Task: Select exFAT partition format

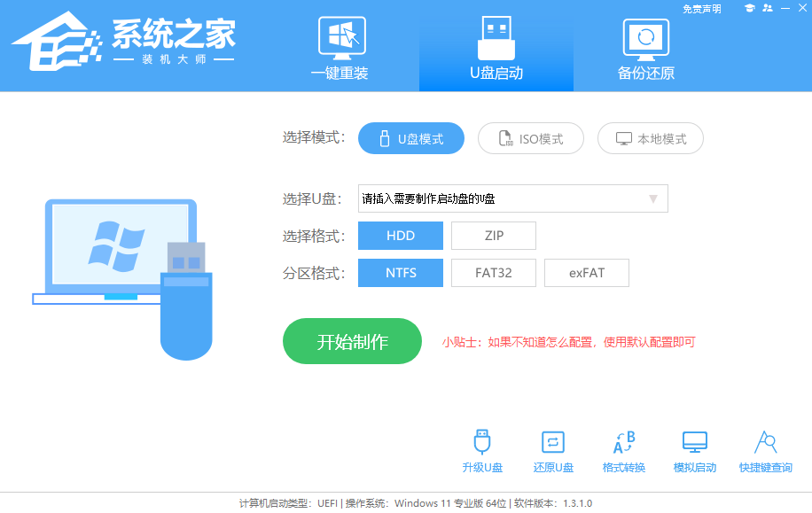Action: [586, 273]
